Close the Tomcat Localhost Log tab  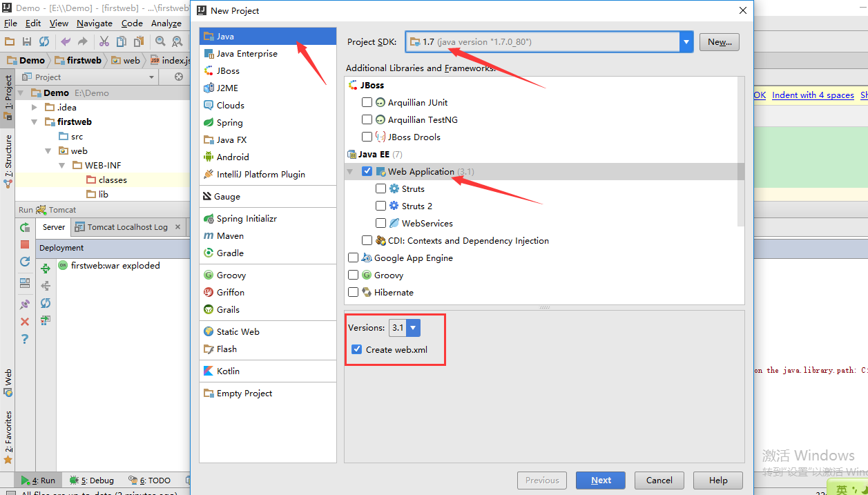pyautogui.click(x=177, y=226)
